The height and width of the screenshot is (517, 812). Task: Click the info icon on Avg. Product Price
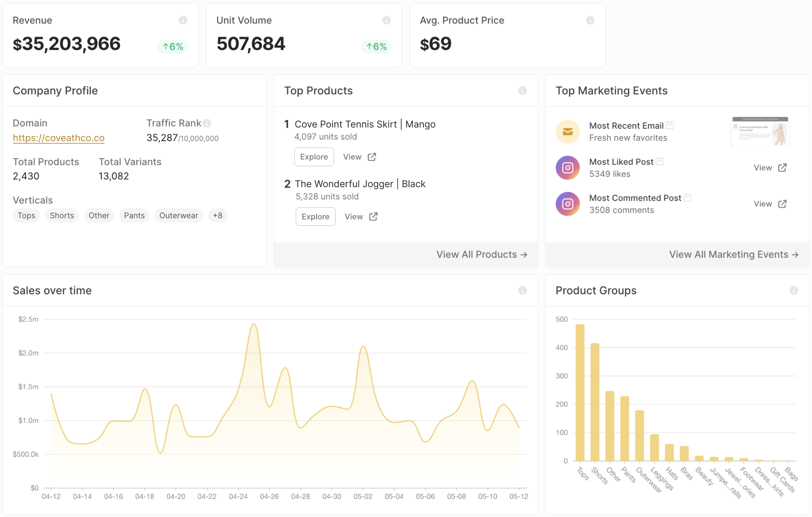[x=590, y=20]
